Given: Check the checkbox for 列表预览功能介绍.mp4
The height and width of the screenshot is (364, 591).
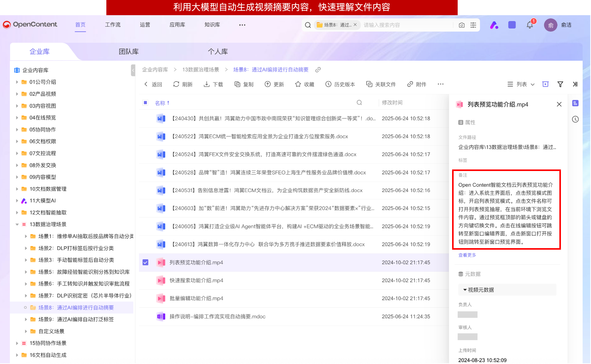Looking at the screenshot, I should (145, 262).
